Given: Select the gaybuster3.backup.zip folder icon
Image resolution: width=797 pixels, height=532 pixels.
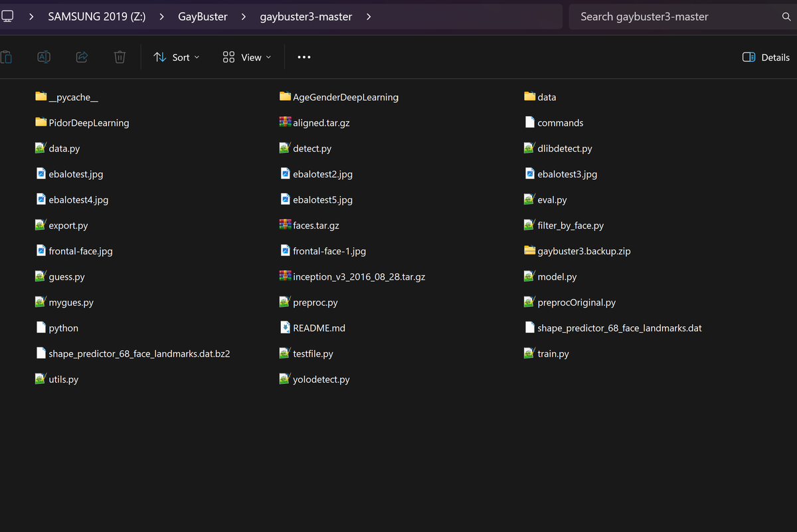Looking at the screenshot, I should click(x=529, y=251).
